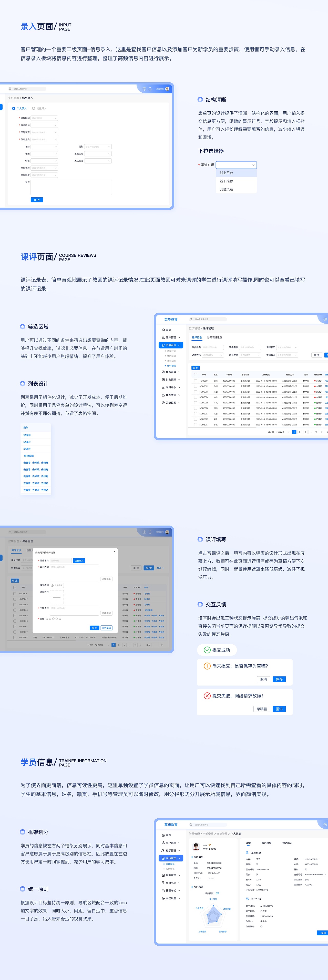Open 课评管理 submenu item

[x=171, y=366]
